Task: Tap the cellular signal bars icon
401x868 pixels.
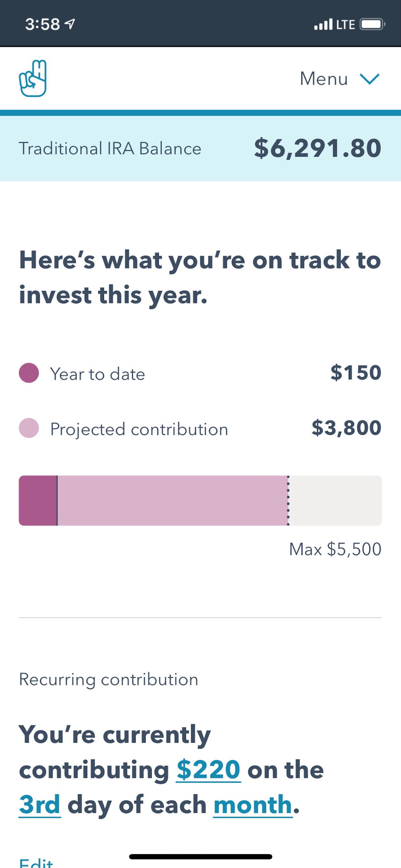Action: 323,24
